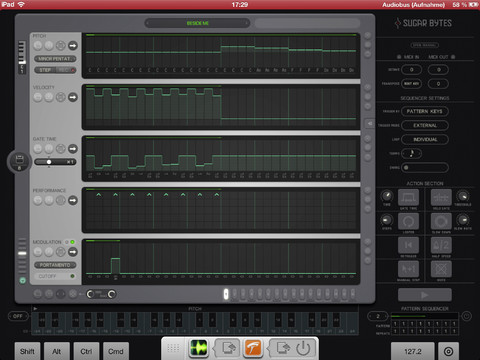Click the MIDI Out transpose value field
The height and width of the screenshot is (360, 480).
438,84
